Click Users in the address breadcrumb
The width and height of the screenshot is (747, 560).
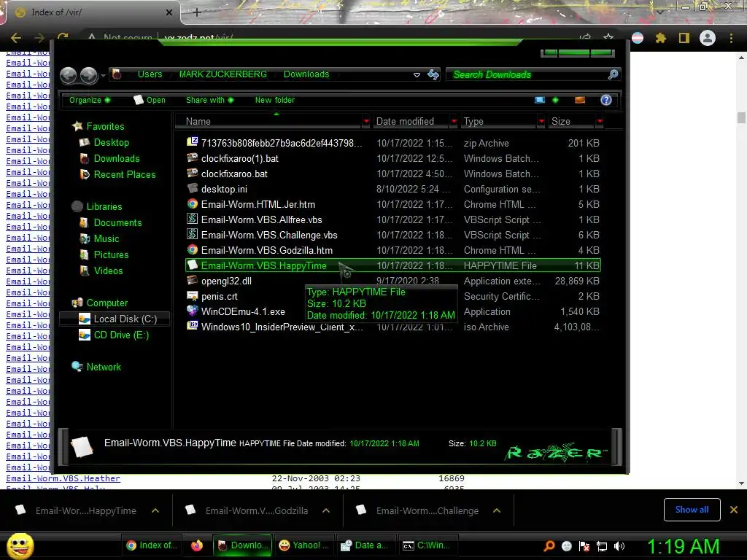pyautogui.click(x=150, y=74)
